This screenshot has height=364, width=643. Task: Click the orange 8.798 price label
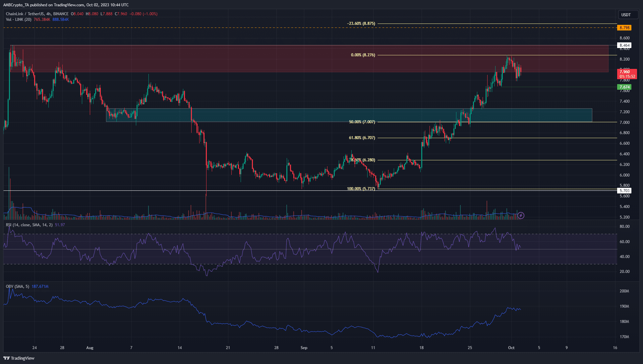[x=624, y=28]
